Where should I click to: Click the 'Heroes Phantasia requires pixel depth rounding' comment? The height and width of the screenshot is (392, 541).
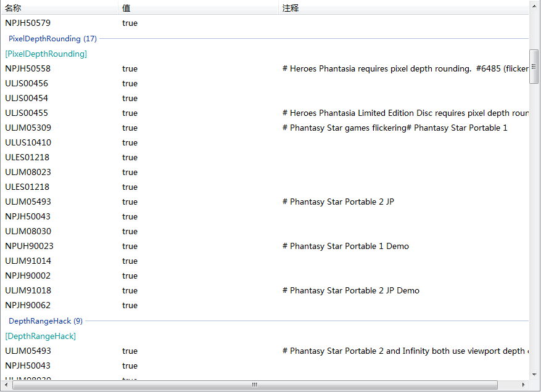[x=405, y=68]
